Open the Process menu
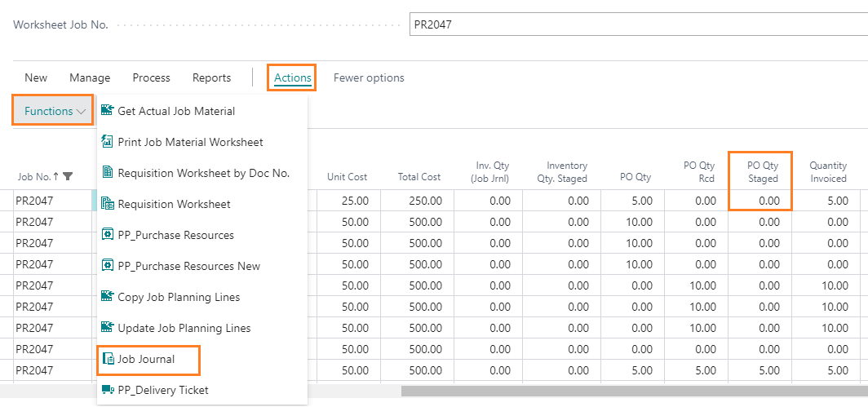 point(151,78)
